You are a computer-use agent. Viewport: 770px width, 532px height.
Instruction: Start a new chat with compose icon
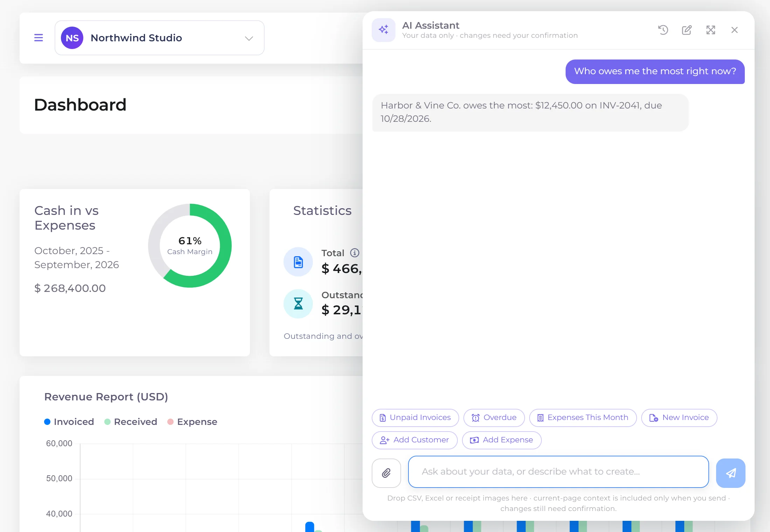click(687, 30)
